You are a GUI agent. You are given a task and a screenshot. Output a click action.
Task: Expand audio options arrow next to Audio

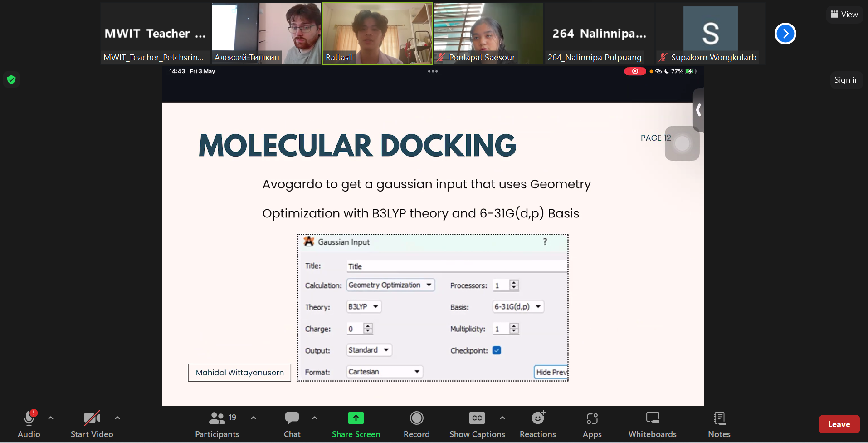click(51, 418)
